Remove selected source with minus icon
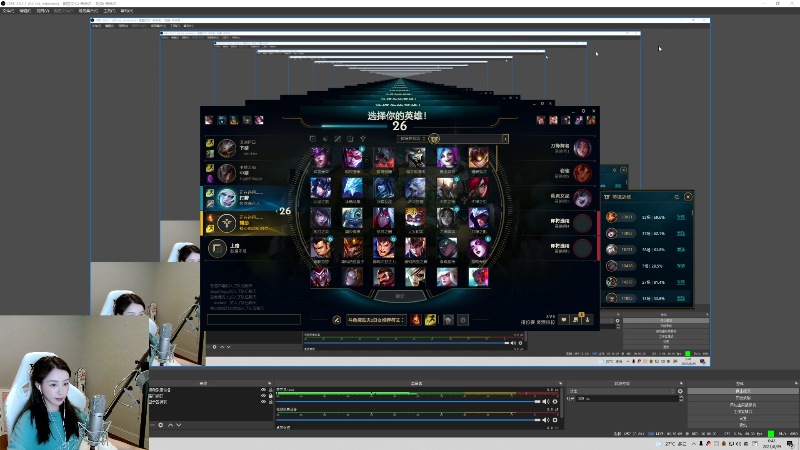 click(153, 425)
